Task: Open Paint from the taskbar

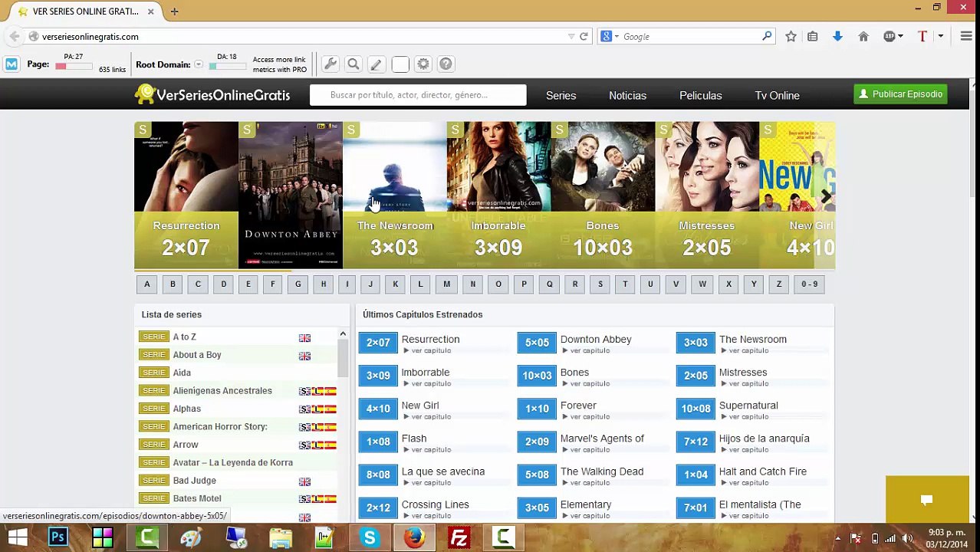Action: (x=191, y=537)
